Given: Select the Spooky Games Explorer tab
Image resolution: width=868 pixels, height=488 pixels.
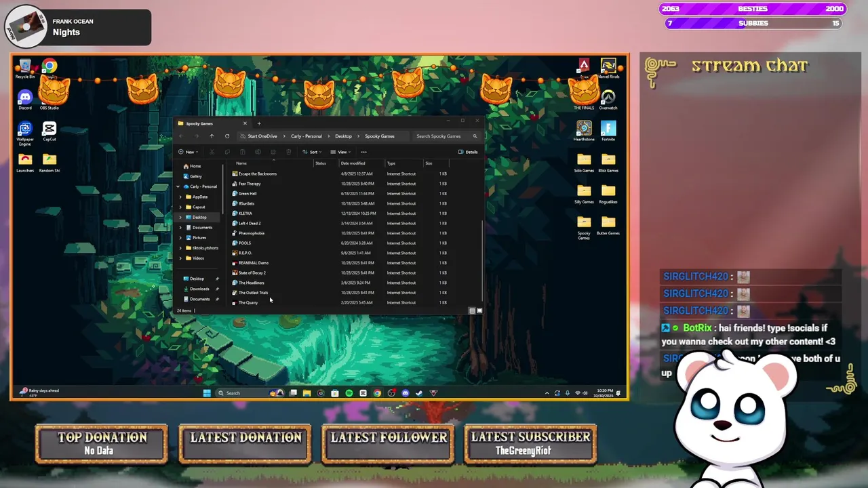Looking at the screenshot, I should pos(211,123).
